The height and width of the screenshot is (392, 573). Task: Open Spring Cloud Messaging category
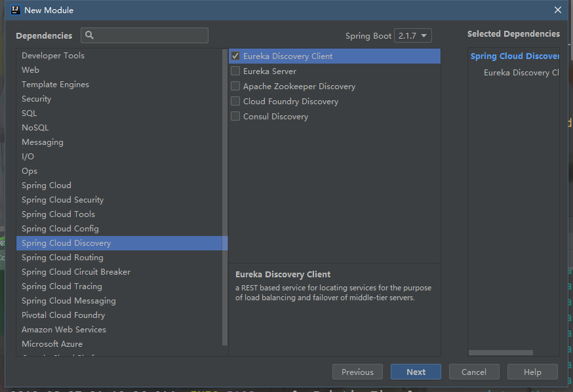119,301
